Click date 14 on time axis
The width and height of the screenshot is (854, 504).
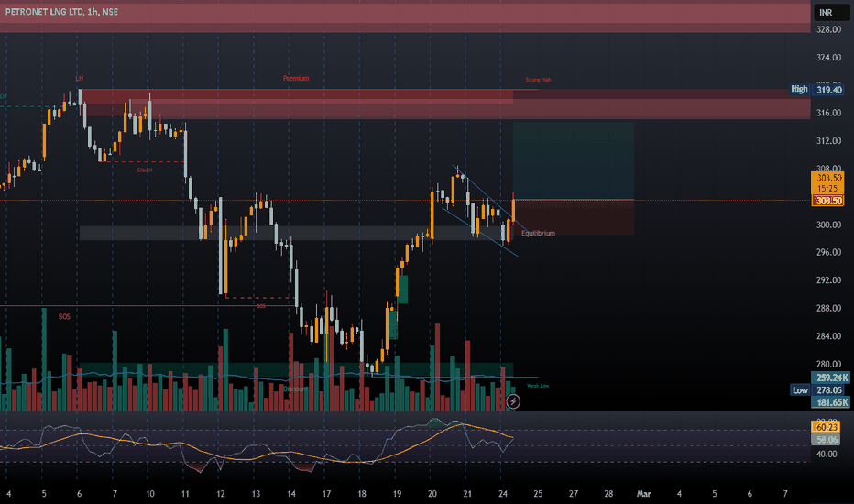tap(291, 494)
